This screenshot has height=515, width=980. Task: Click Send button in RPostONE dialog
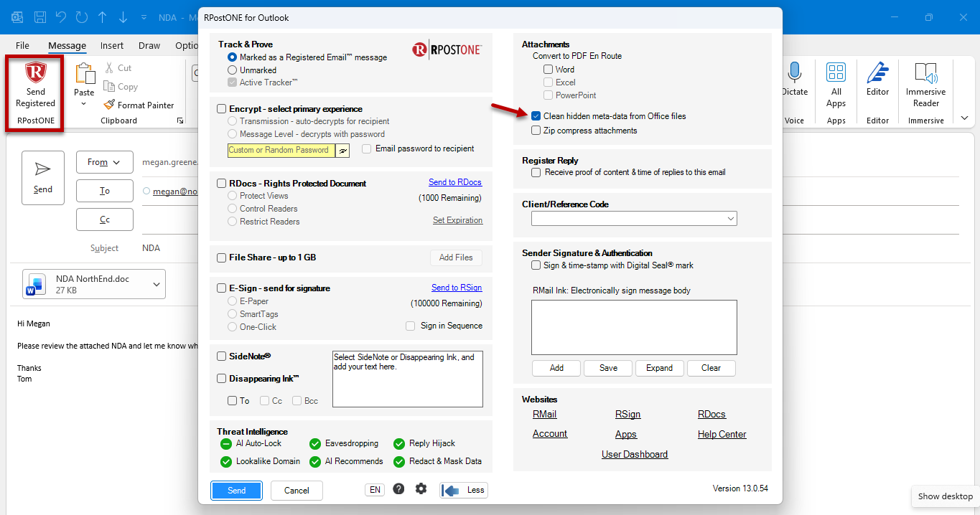236,491
